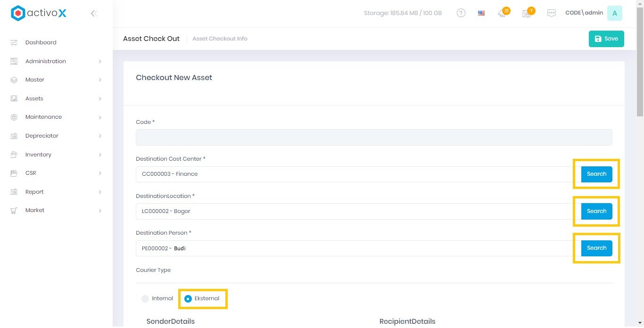Select the Eksternal courier type
This screenshot has width=644, height=328.
click(189, 299)
